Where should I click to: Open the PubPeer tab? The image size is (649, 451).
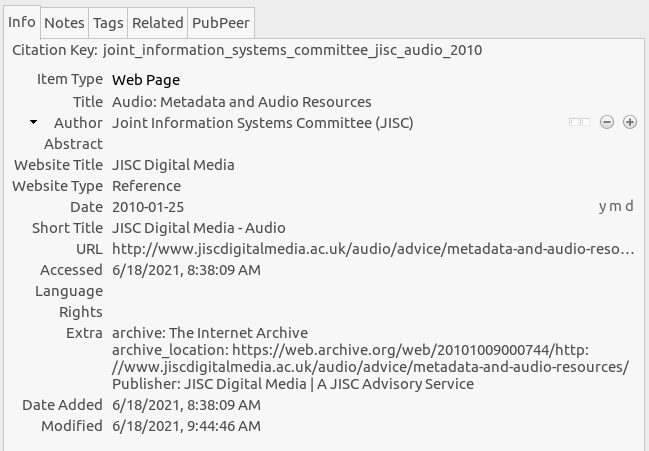[x=221, y=23]
